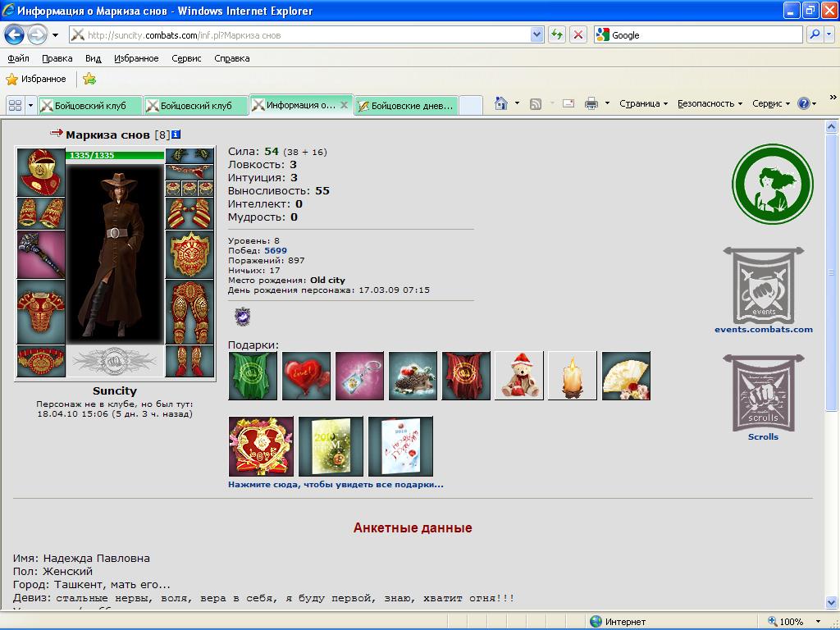Image resolution: width=840 pixels, height=630 pixels.
Task: Click the Home toolbar icon
Action: coord(501,103)
